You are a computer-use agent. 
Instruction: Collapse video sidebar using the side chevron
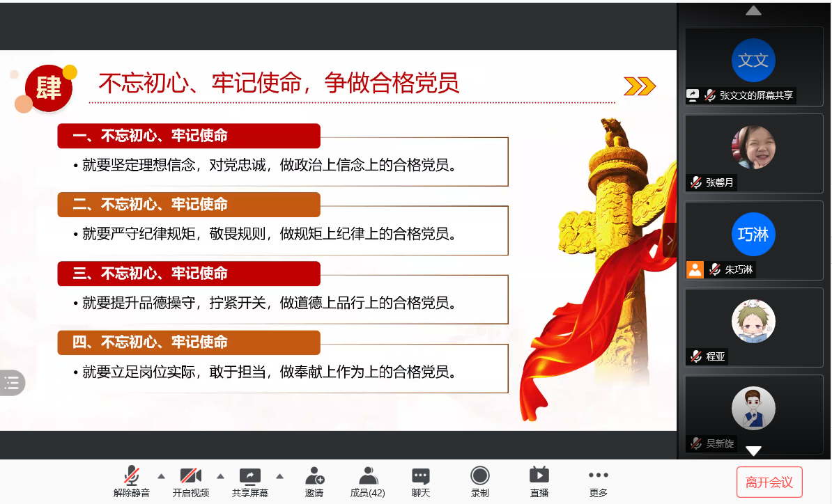pyautogui.click(x=670, y=240)
